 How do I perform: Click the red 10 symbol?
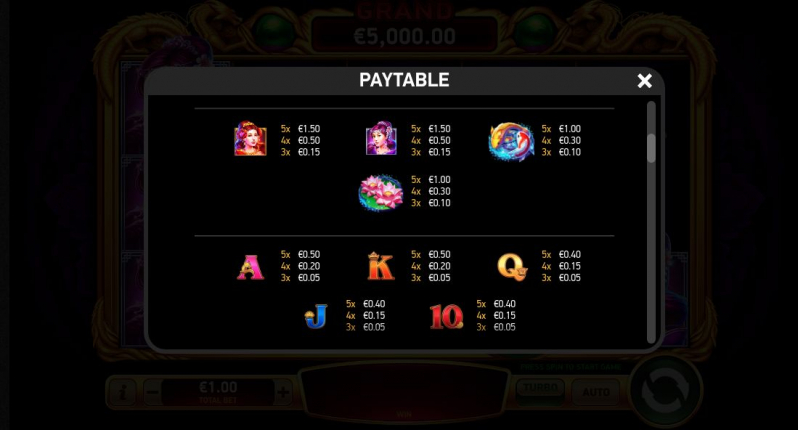click(446, 317)
